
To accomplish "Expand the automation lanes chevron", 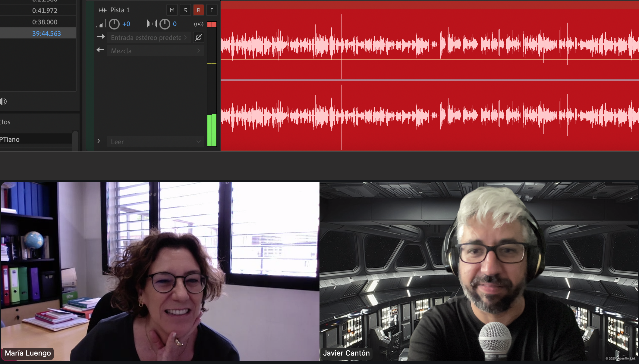I will pos(99,141).
